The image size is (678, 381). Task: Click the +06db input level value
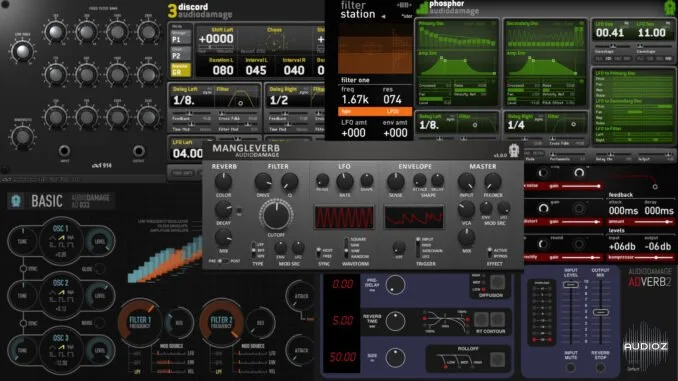pyautogui.click(x=622, y=247)
